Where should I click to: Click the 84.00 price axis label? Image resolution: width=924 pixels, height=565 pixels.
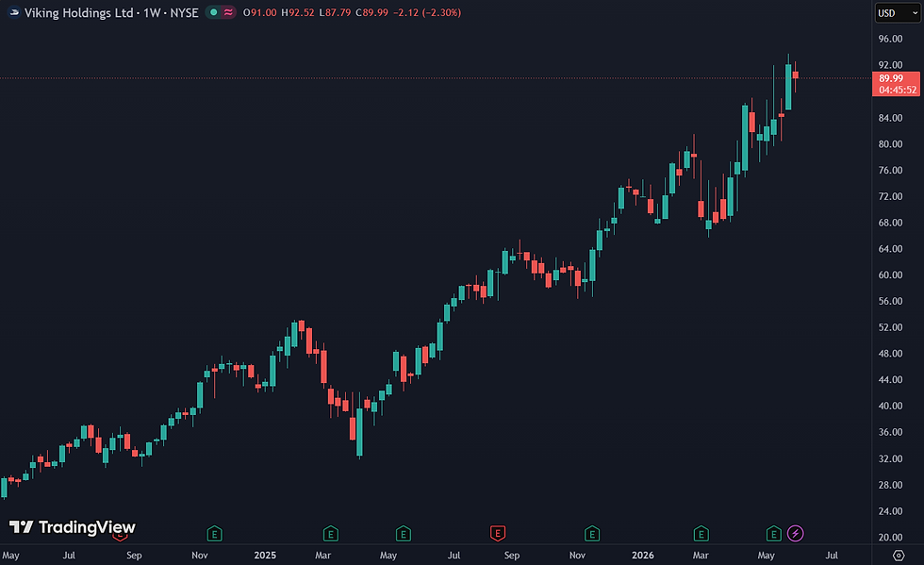(x=890, y=118)
